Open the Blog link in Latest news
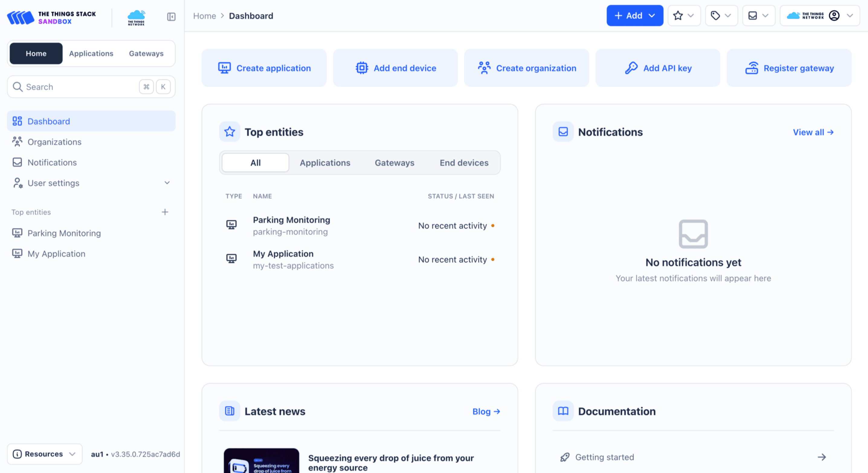This screenshot has height=473, width=868. [x=486, y=411]
